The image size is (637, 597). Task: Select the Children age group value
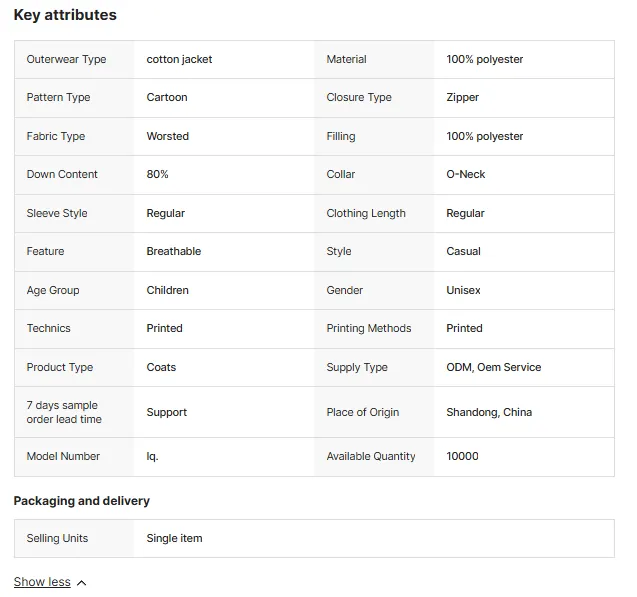tap(167, 290)
